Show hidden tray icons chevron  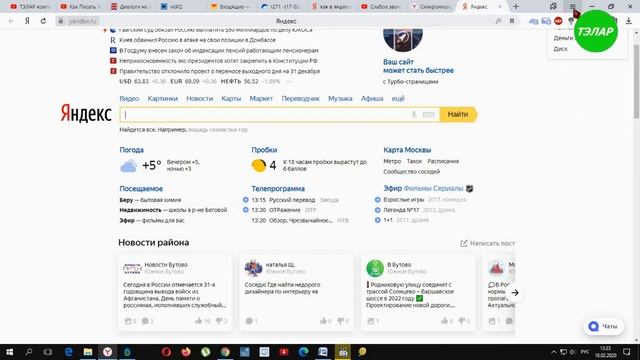553,352
